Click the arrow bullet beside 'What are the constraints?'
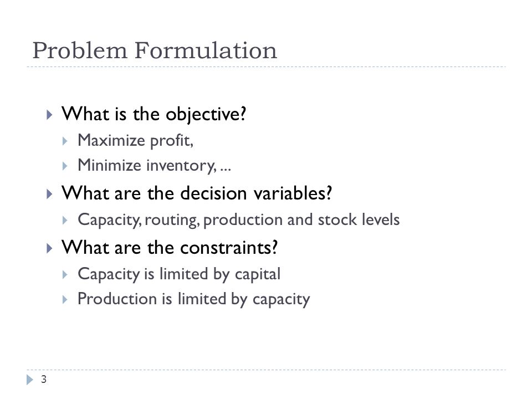Image resolution: width=532 pixels, height=399 pixels. pyautogui.click(x=49, y=248)
